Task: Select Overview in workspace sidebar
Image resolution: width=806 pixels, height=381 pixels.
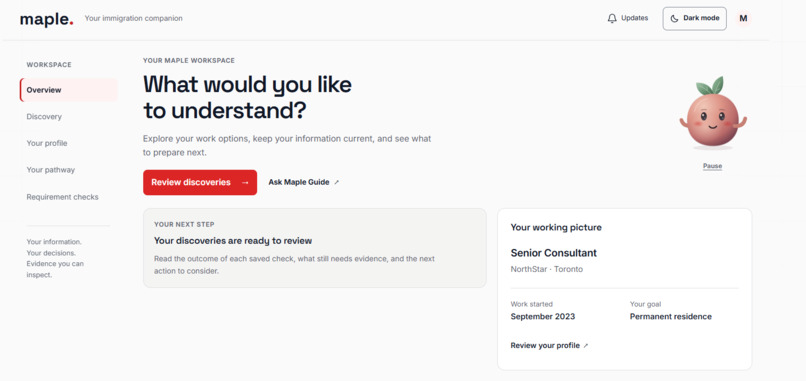Action: click(68, 90)
